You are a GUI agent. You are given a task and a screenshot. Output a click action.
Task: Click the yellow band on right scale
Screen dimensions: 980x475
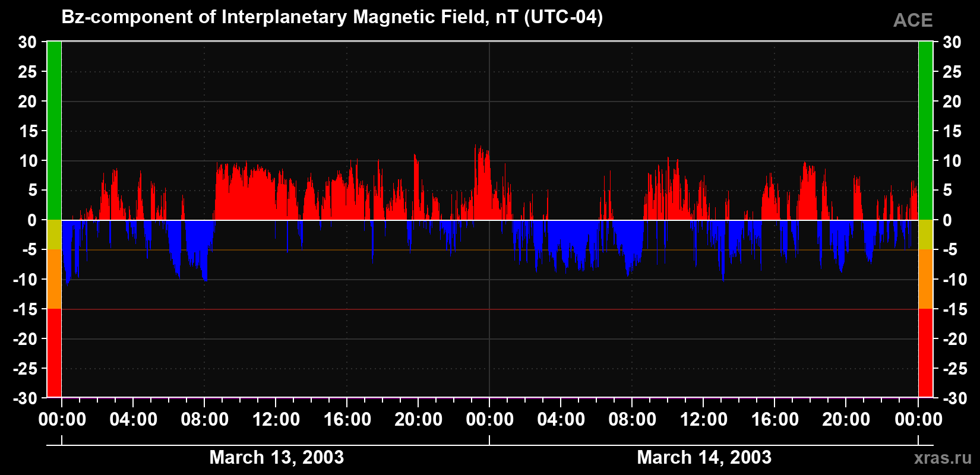925,235
